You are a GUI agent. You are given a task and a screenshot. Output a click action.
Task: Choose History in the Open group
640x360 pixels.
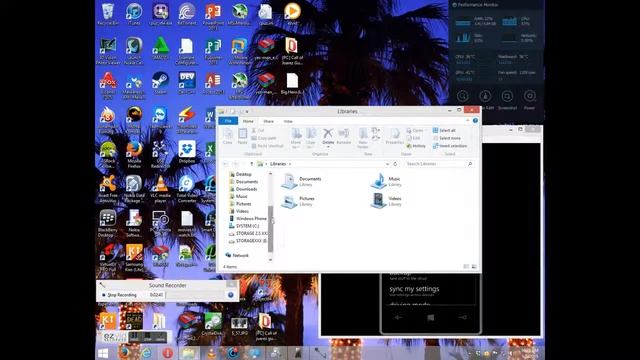(416, 146)
